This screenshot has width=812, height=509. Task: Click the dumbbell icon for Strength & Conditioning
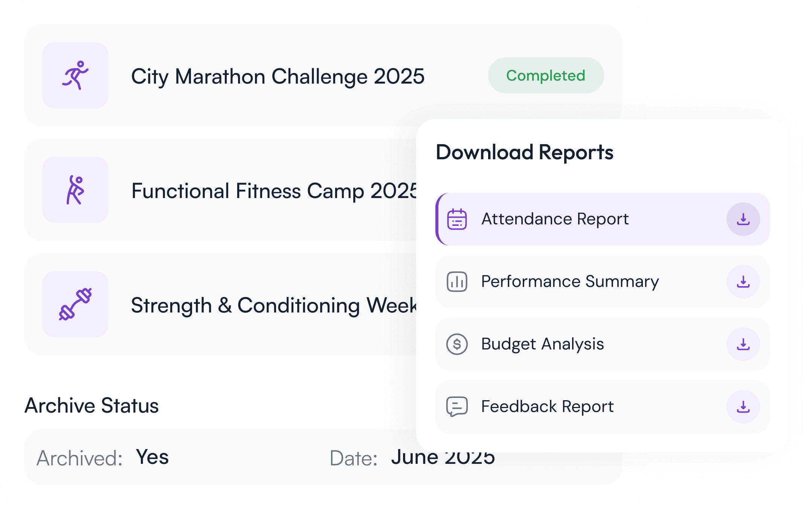[75, 304]
